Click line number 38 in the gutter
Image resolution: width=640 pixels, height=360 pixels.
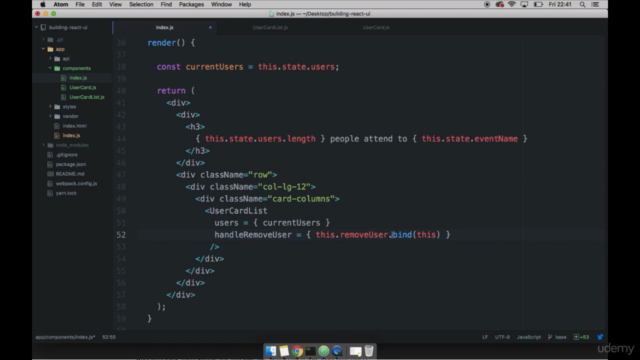(121, 67)
